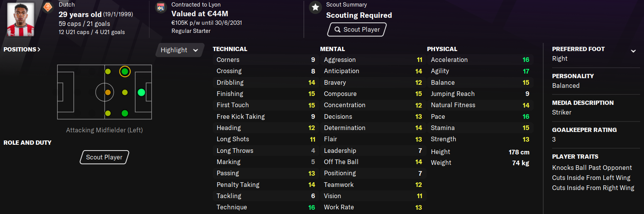644x214 pixels.
Task: Select the orange central midfielder position dot
Action: [108, 92]
